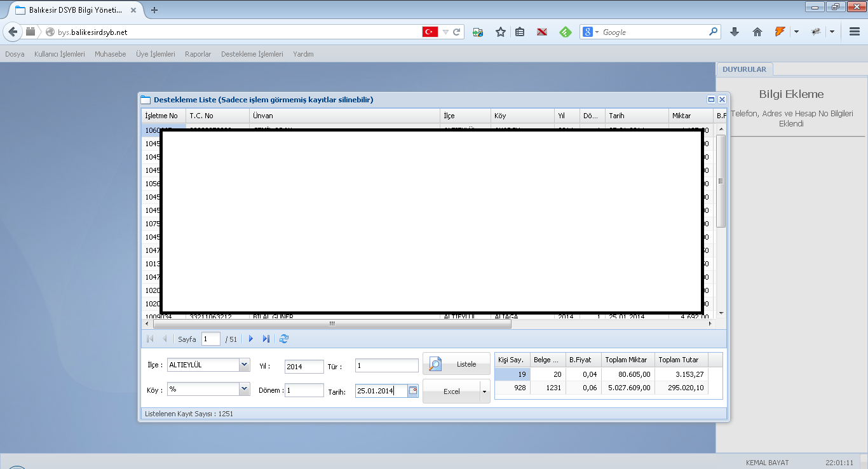Click the Yıl input field

[304, 367]
